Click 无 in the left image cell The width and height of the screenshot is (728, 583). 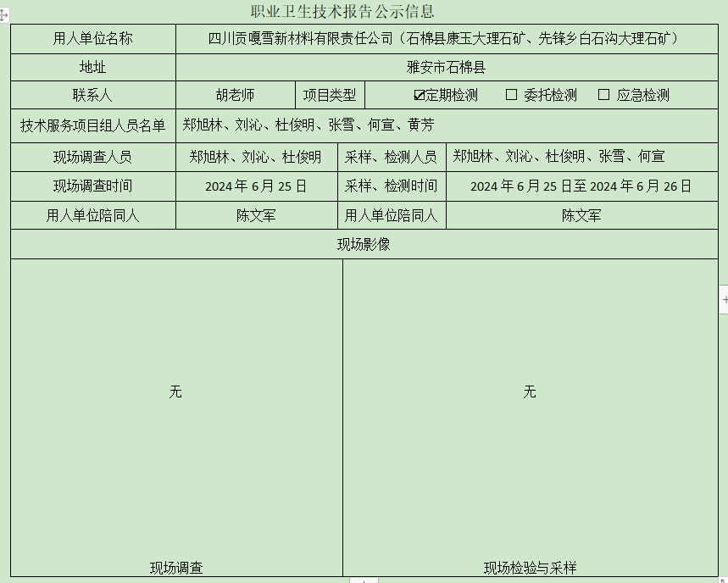175,391
